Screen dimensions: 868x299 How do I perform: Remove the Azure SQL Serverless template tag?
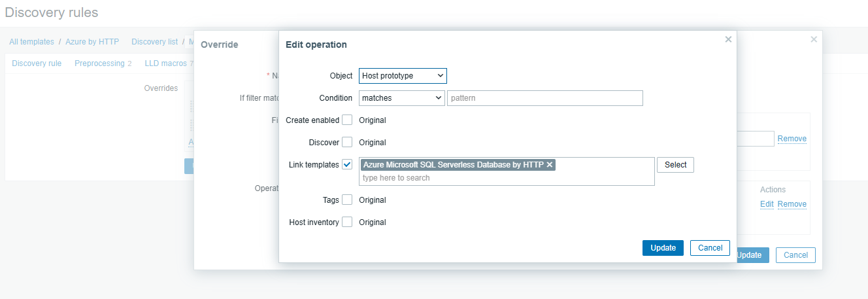click(550, 165)
